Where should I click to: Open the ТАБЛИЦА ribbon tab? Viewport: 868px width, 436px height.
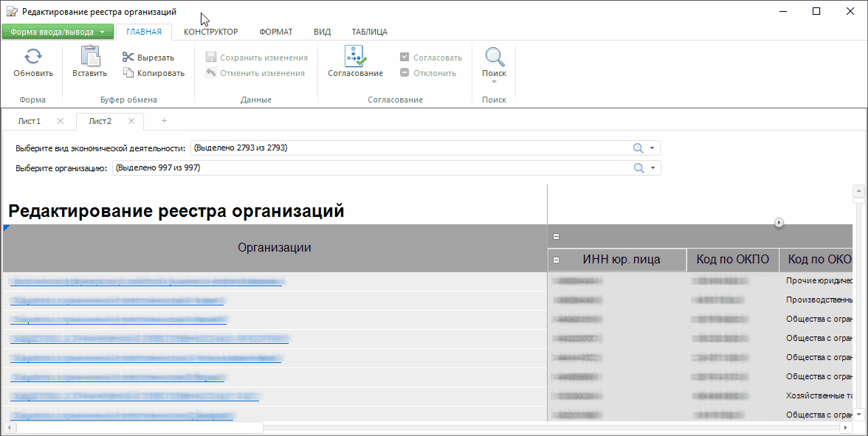coord(369,32)
